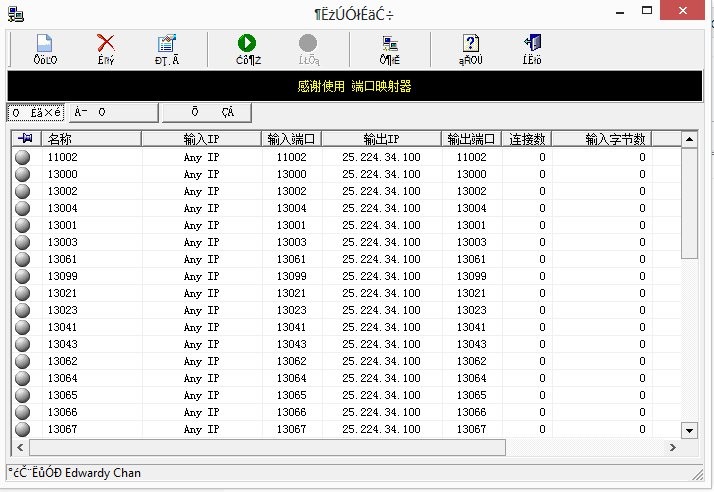The width and height of the screenshot is (714, 492).
Task: Click the status ball for row 13043
Action: (x=22, y=344)
